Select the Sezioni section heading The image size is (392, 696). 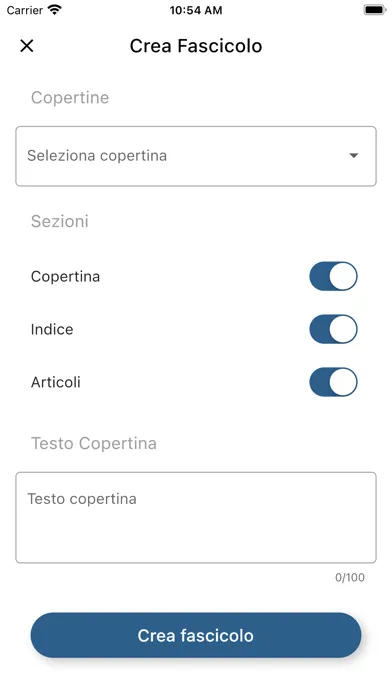coord(59,221)
